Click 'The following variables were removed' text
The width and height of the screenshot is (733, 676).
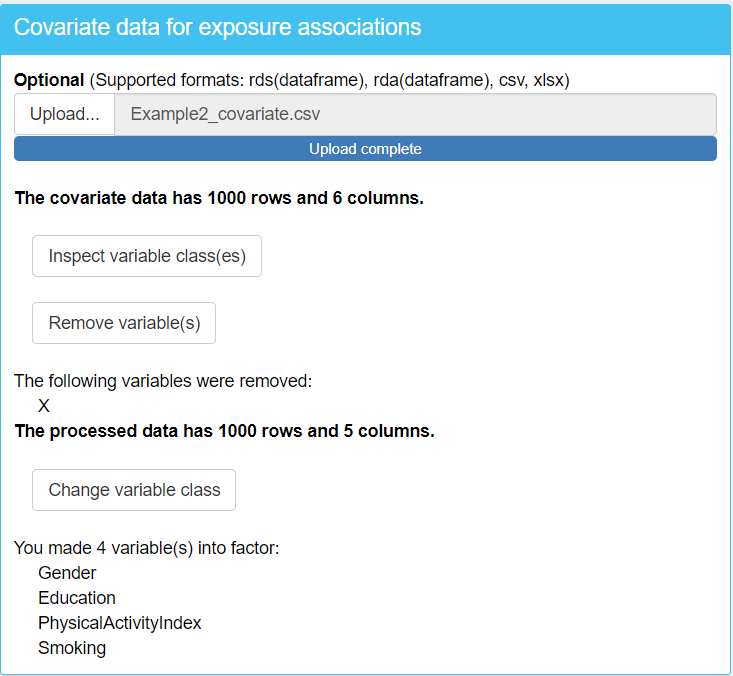pyautogui.click(x=163, y=381)
